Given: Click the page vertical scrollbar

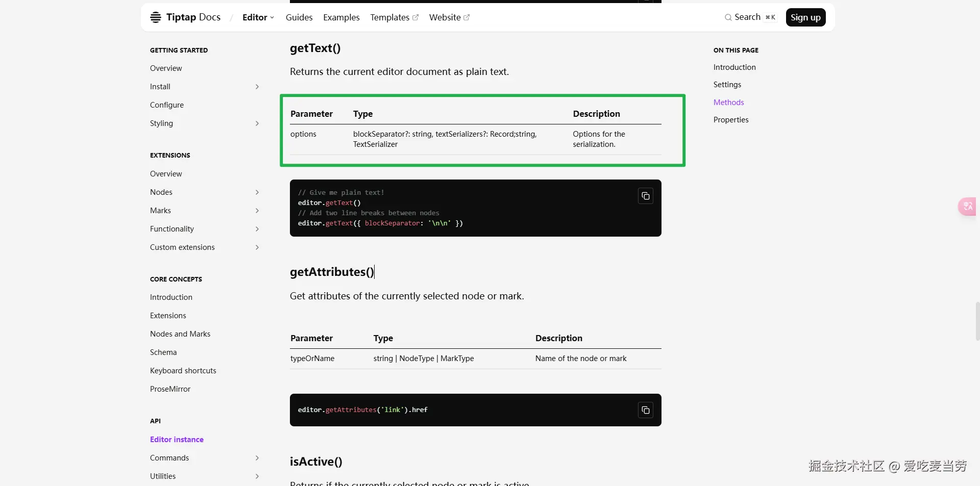Looking at the screenshot, I should (x=977, y=321).
